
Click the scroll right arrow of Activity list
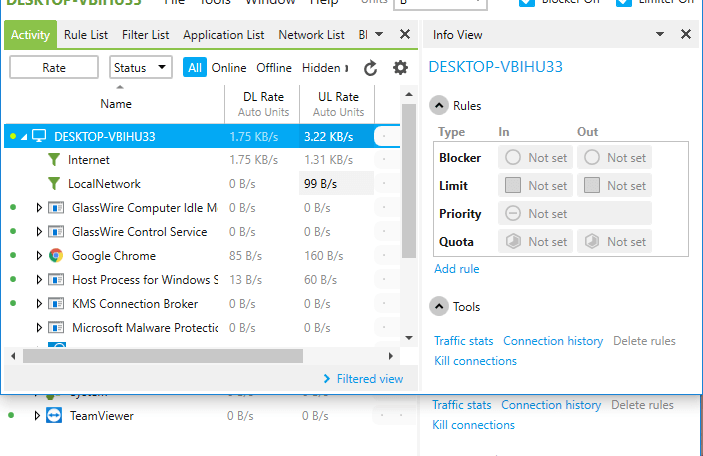point(391,356)
